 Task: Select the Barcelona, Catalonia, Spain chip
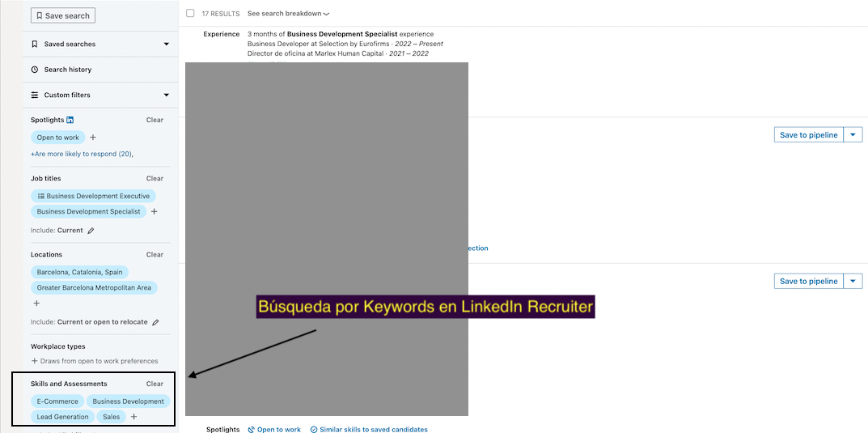click(80, 273)
